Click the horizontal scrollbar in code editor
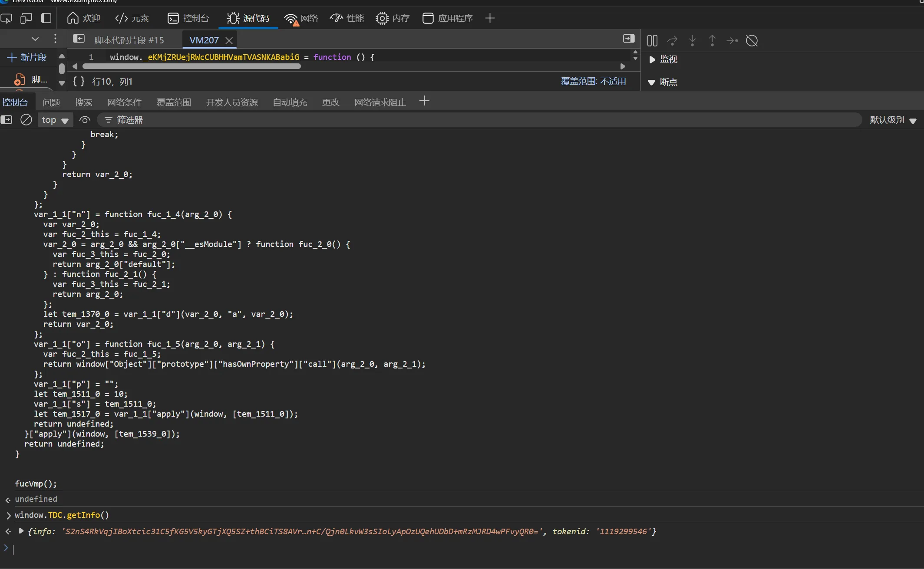 tap(191, 66)
